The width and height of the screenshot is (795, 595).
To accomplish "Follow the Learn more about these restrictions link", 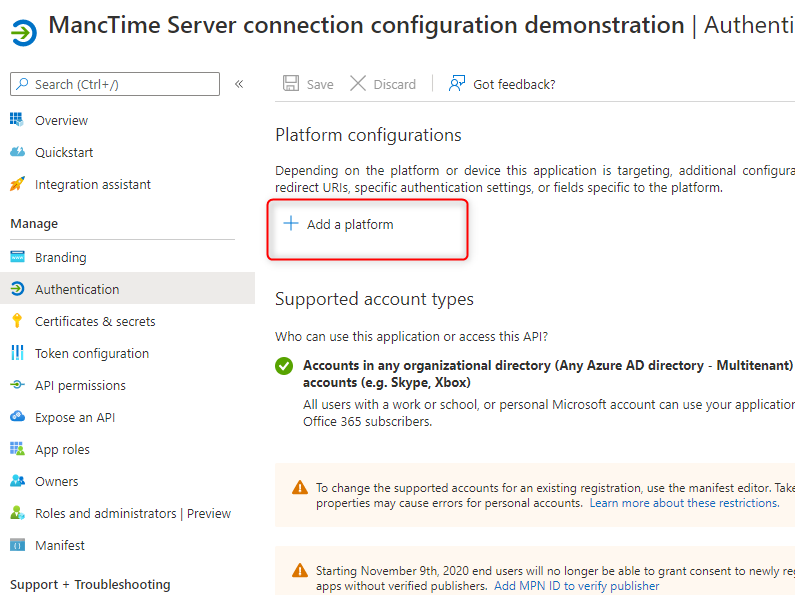I will click(683, 503).
